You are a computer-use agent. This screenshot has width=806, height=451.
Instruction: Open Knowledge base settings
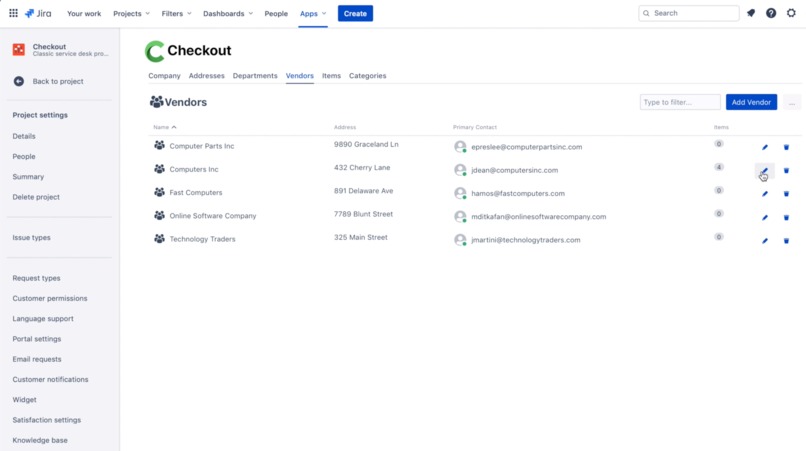click(40, 440)
